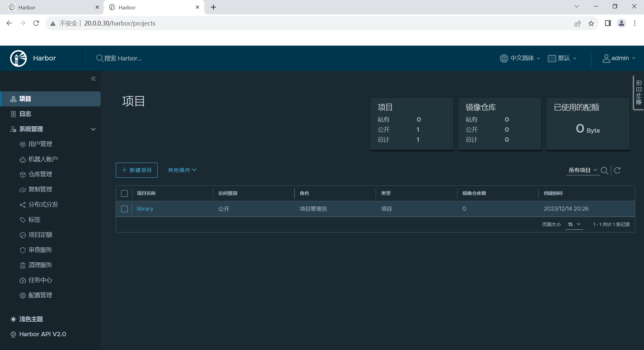Switch to the first Harbor browser tab
644x350 pixels.
[54, 7]
